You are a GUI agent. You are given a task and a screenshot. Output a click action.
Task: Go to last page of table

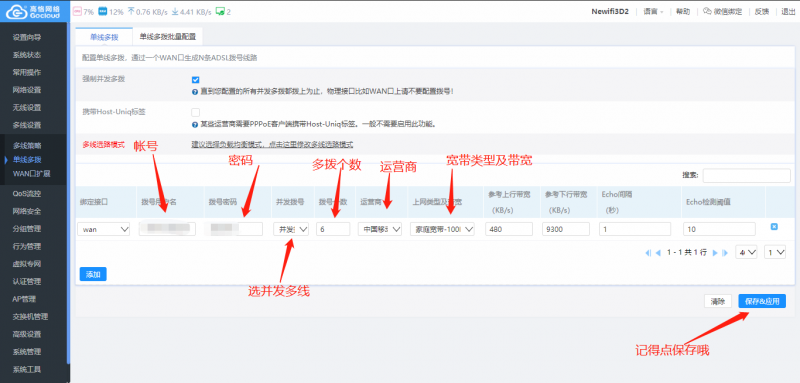[724, 252]
